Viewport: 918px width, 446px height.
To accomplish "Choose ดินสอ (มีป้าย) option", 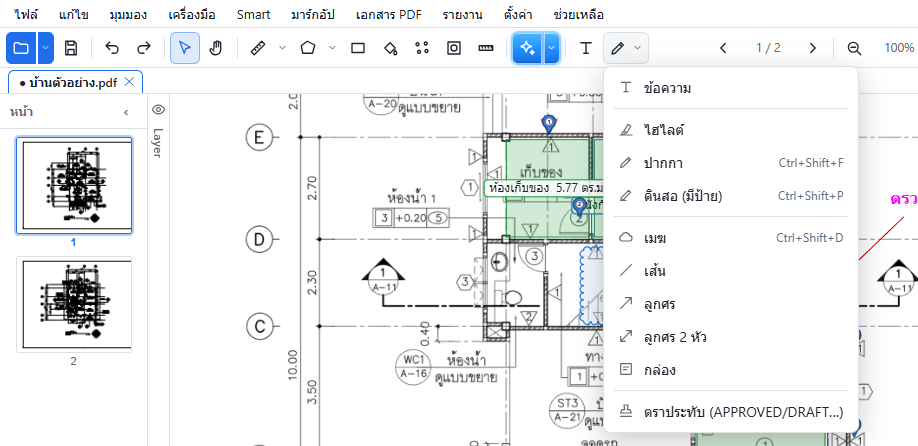I will [x=731, y=196].
